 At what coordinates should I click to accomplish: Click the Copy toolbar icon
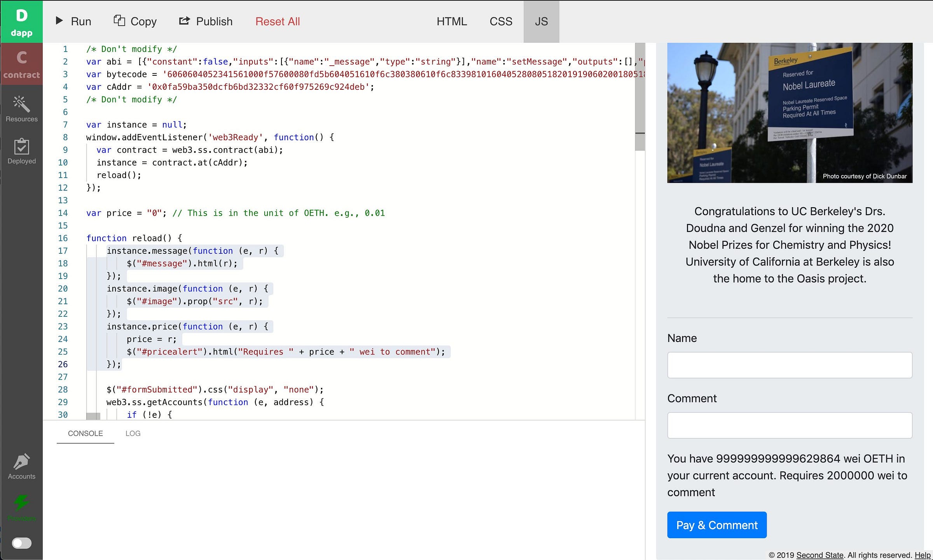(119, 21)
